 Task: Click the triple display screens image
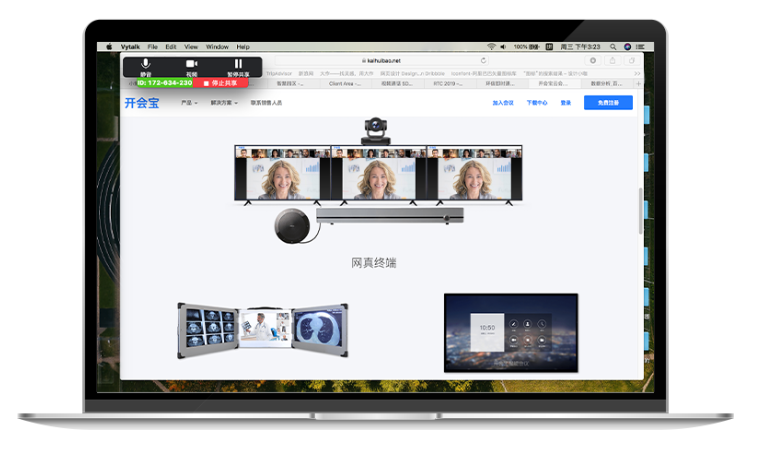[x=378, y=174]
